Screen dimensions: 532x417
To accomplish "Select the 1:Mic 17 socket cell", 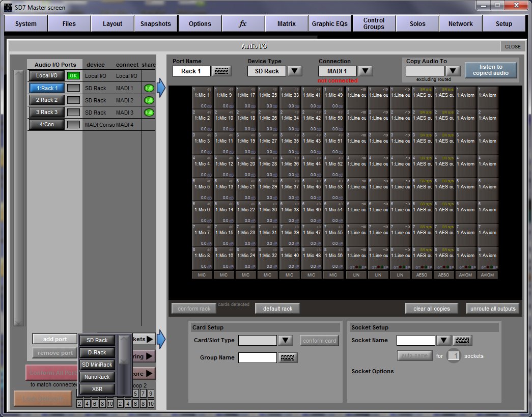I will coord(246,98).
